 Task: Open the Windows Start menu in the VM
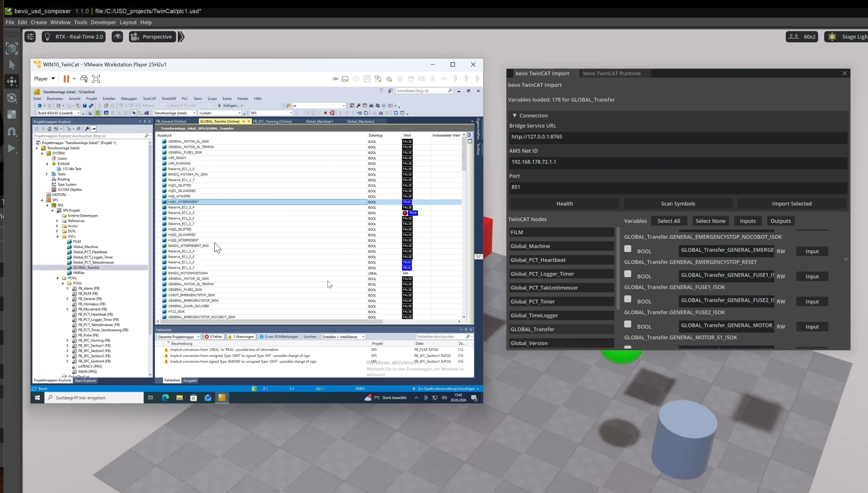coord(37,398)
